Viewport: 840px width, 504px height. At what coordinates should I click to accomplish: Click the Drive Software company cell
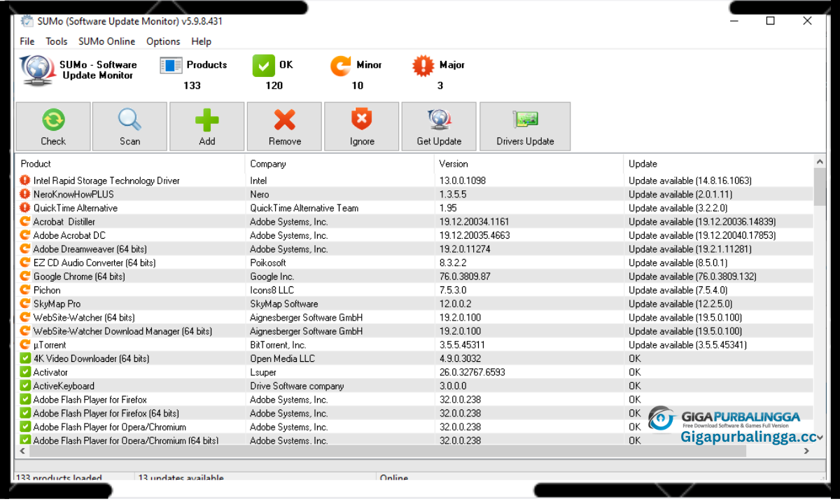[297, 386]
